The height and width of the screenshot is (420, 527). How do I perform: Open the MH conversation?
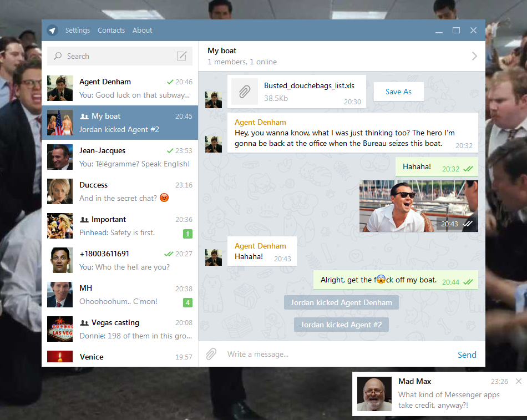(120, 295)
